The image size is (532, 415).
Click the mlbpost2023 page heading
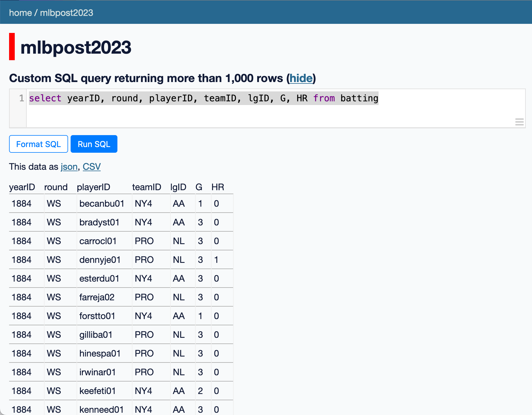[76, 47]
